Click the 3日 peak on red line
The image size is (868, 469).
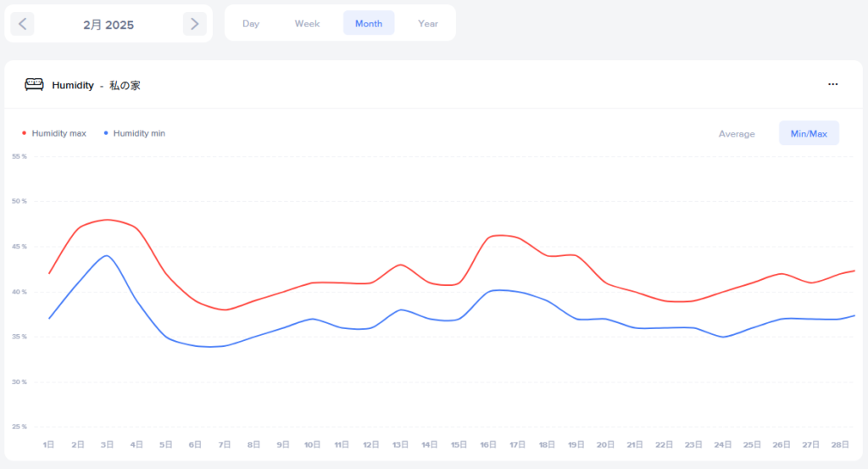108,220
